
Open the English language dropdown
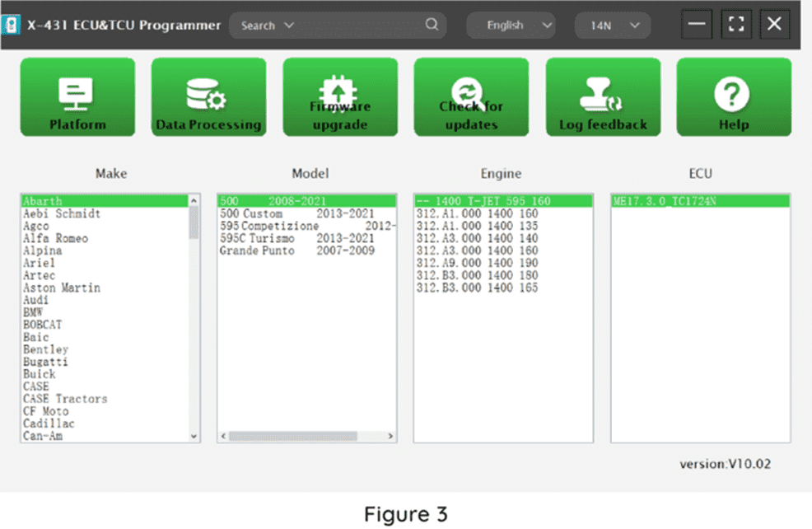[511, 26]
